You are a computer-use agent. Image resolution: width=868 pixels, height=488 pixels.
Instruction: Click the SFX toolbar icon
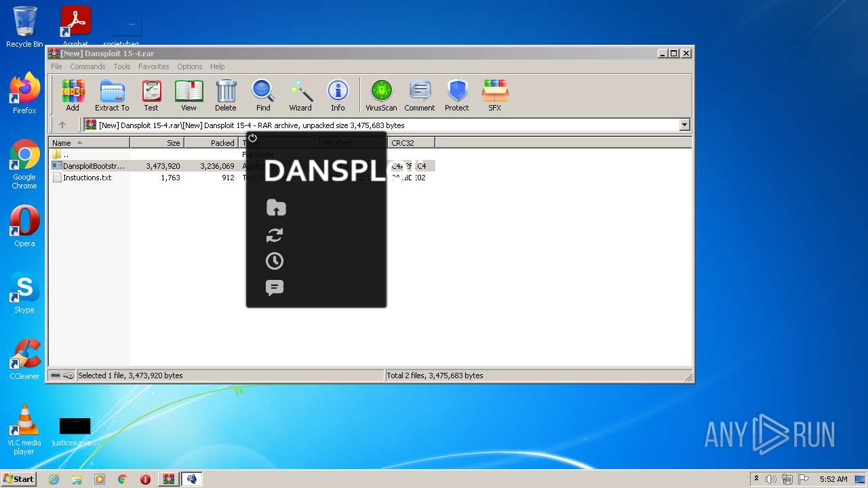click(495, 95)
